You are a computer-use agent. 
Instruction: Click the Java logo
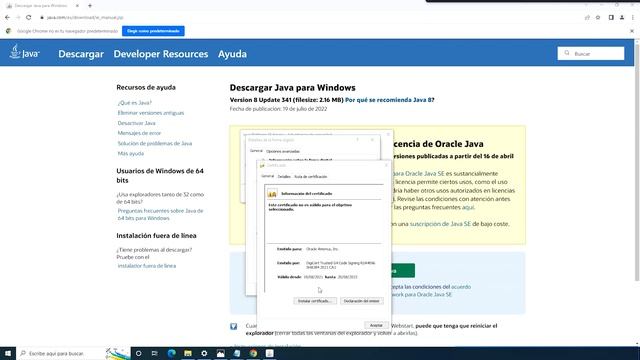[x=24, y=53]
